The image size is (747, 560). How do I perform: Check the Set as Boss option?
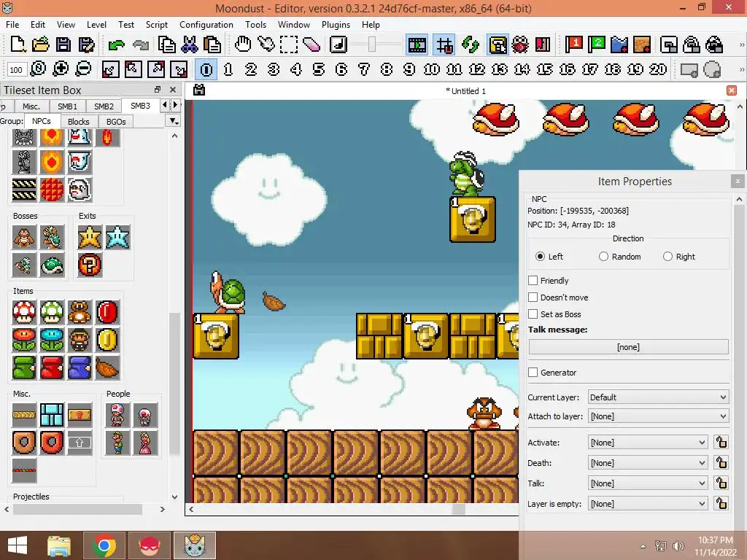(533, 314)
